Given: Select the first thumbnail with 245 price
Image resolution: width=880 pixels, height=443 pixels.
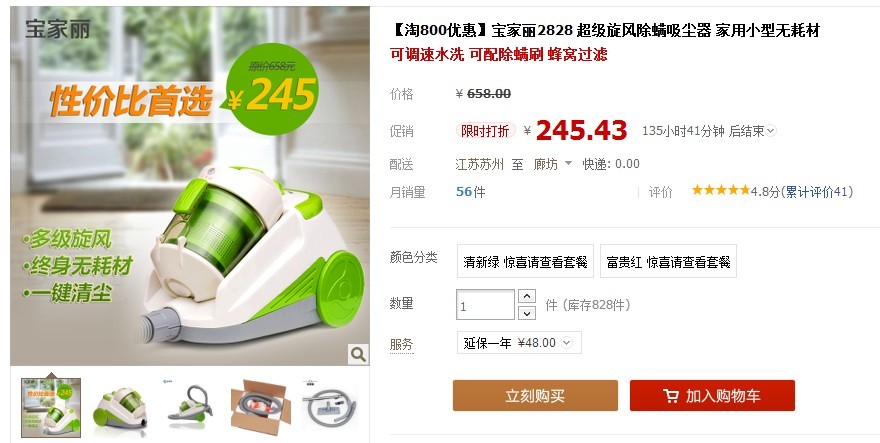Looking at the screenshot, I should pos(51,408).
